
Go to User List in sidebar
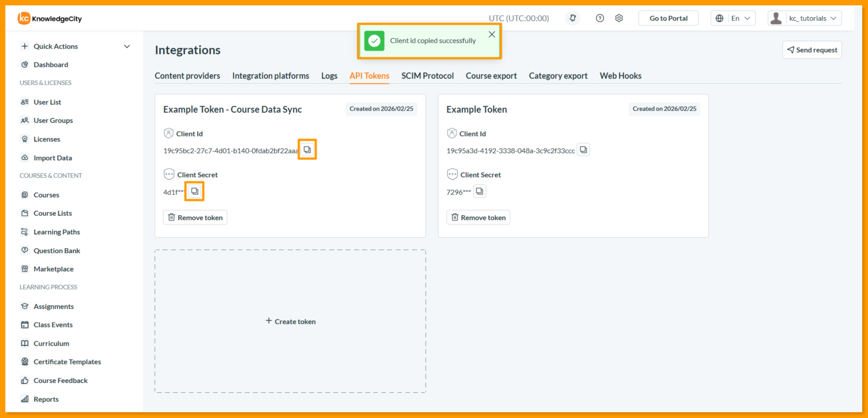pyautogui.click(x=47, y=102)
